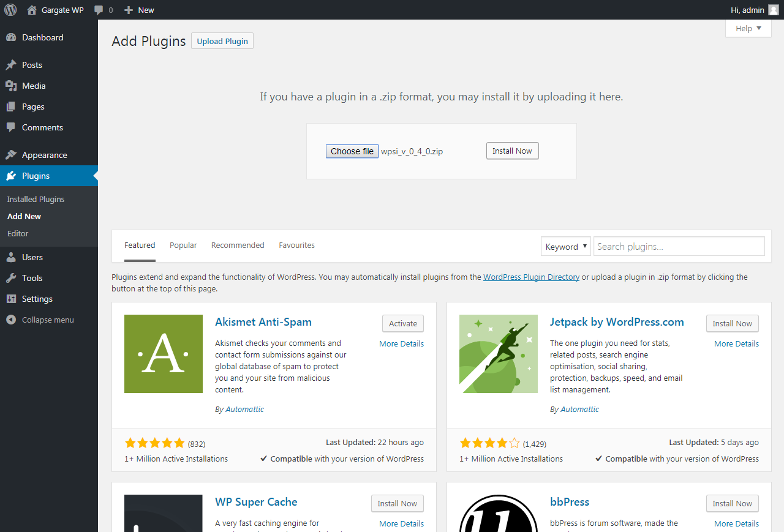Open the plugin Editor submenu item
This screenshot has height=532, width=784.
[18, 233]
